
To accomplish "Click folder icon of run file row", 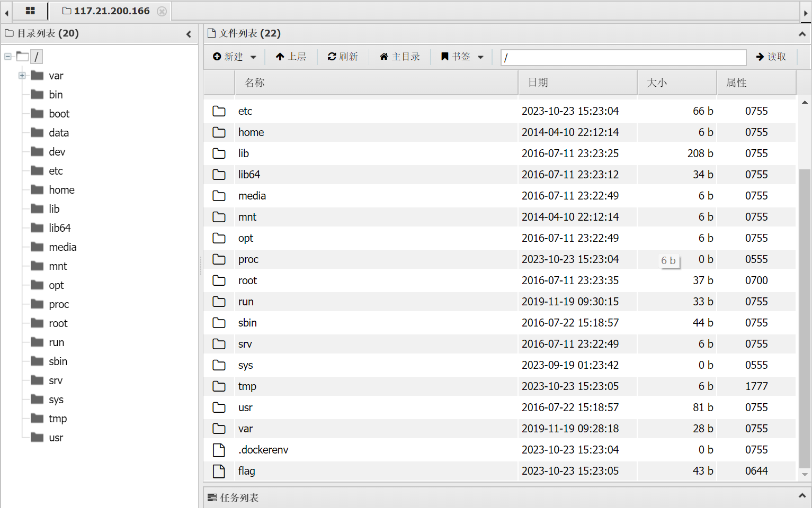I will [x=219, y=302].
